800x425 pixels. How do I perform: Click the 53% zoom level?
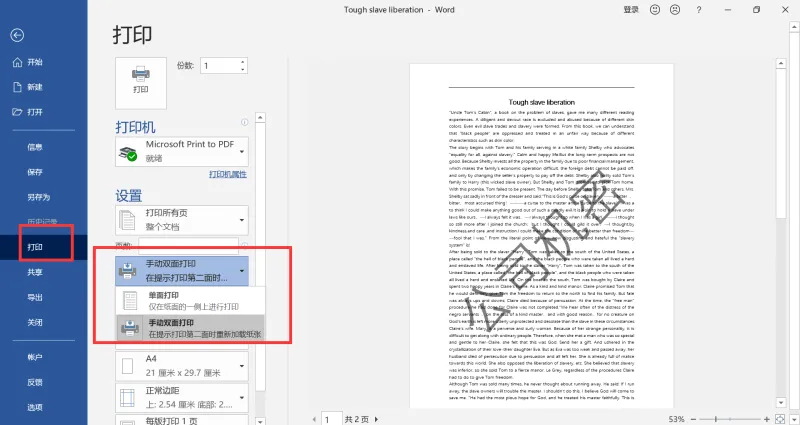click(x=677, y=419)
